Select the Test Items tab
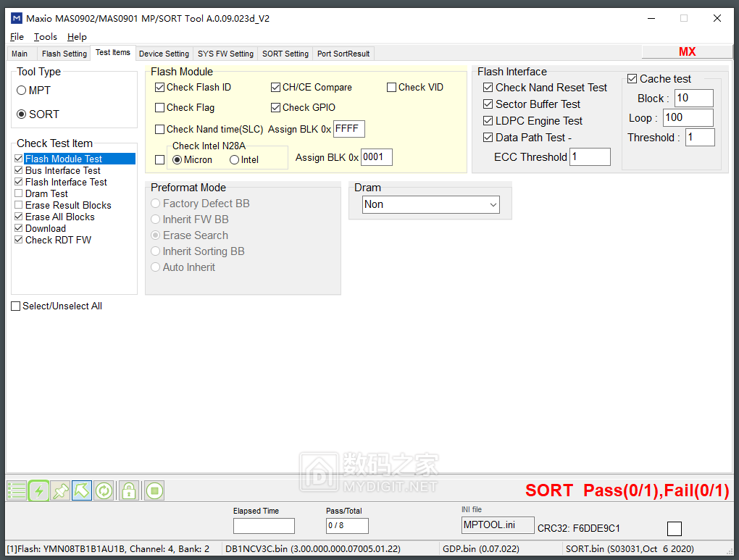739x560 pixels. click(113, 52)
